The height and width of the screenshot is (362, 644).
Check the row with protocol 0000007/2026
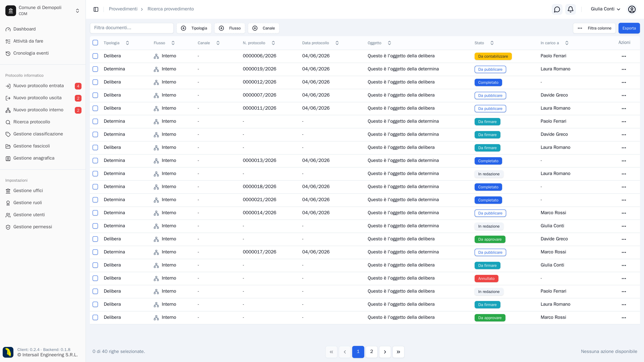tap(95, 95)
